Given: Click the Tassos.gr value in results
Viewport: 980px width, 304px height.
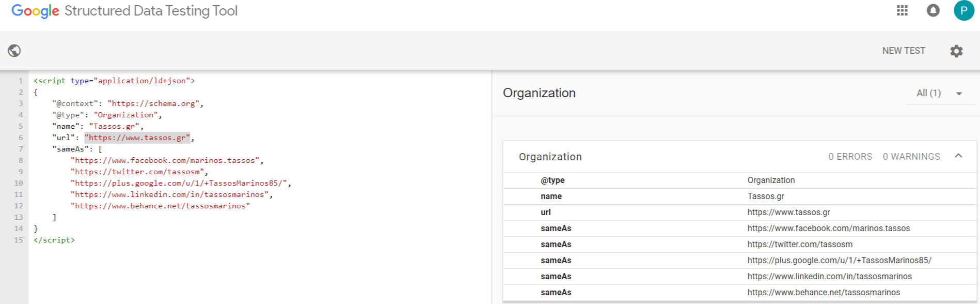Looking at the screenshot, I should click(x=766, y=196).
